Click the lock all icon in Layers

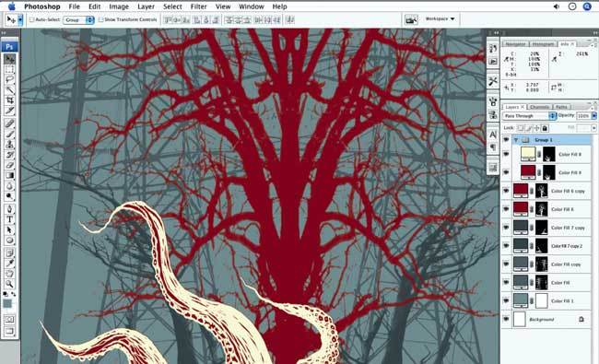point(545,128)
